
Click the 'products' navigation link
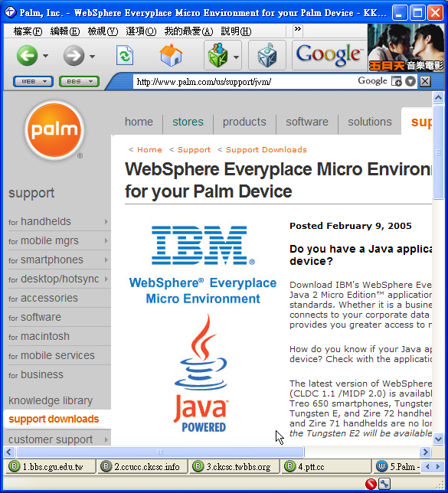click(244, 122)
